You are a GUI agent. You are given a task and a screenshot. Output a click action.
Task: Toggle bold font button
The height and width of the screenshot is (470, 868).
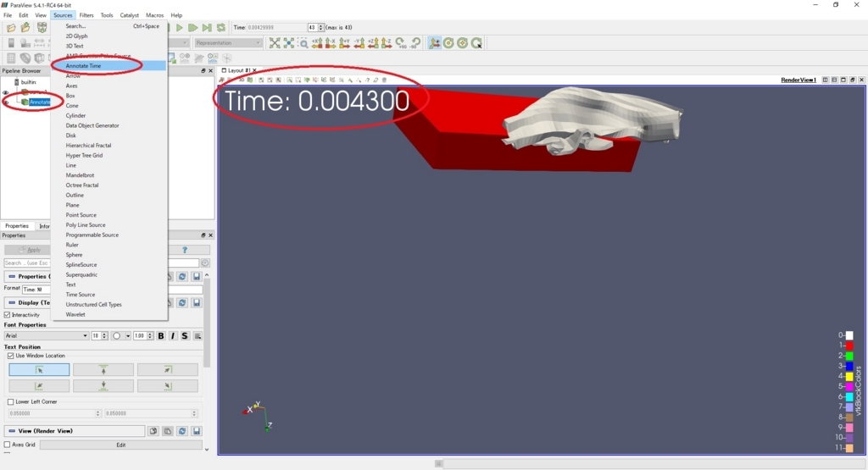161,335
